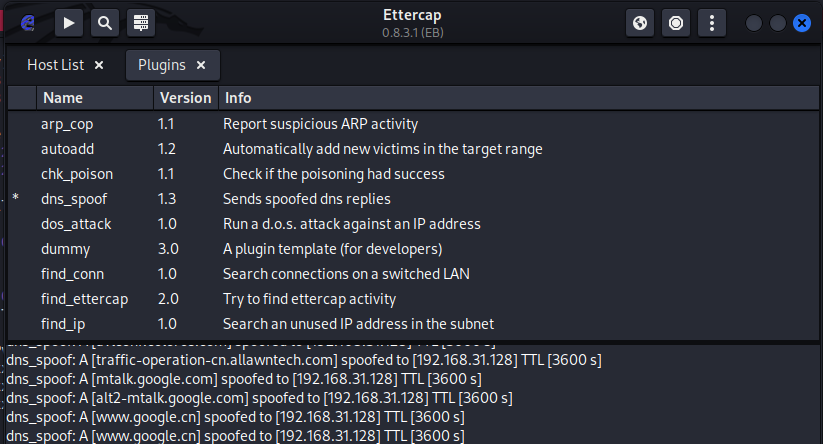Image resolution: width=823 pixels, height=444 pixels.
Task: Start sniffing with the play button
Action: pyautogui.click(x=69, y=23)
